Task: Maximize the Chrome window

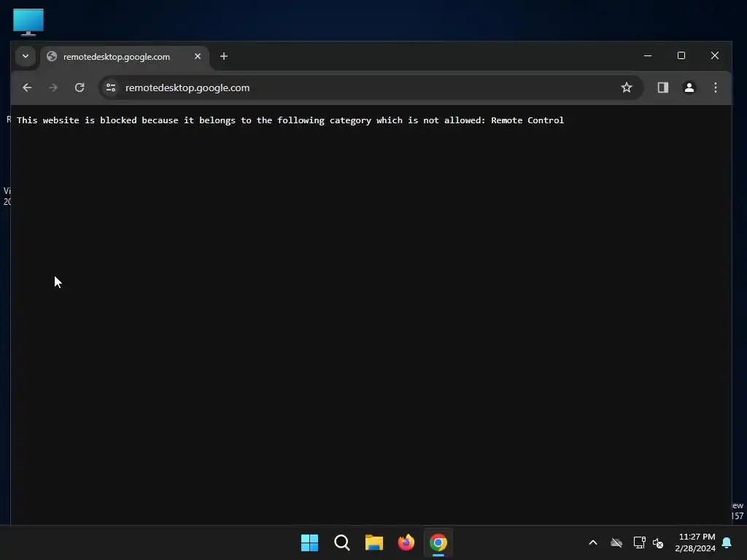Action: [x=681, y=55]
